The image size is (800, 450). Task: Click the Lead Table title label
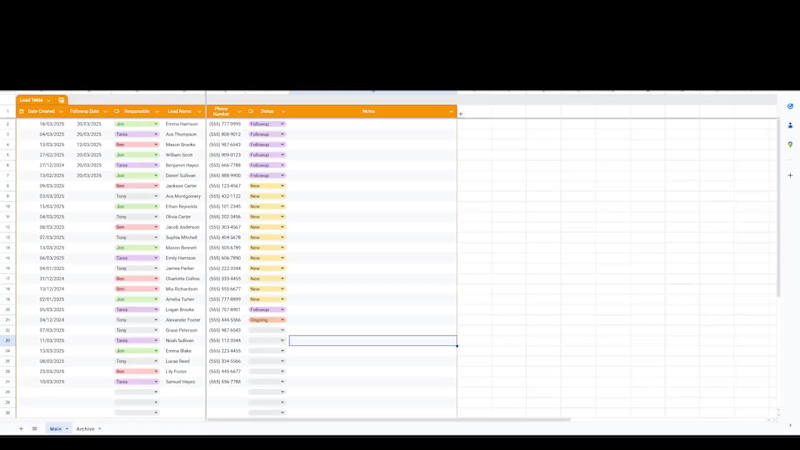(31, 100)
